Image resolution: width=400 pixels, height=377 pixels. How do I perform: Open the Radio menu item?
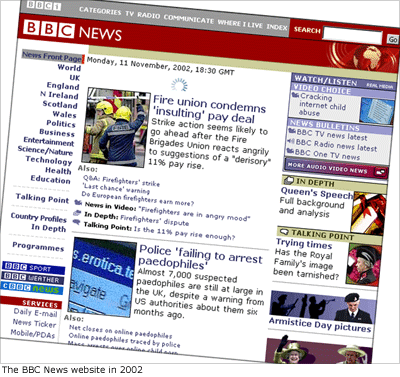[x=149, y=15]
